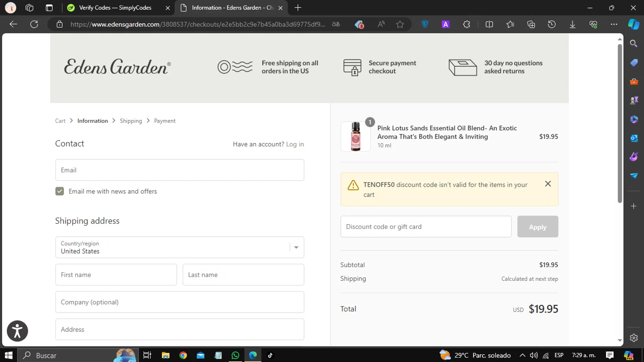Viewport: 644px width, 362px height.
Task: Click the Log in link
Action: coord(295,144)
